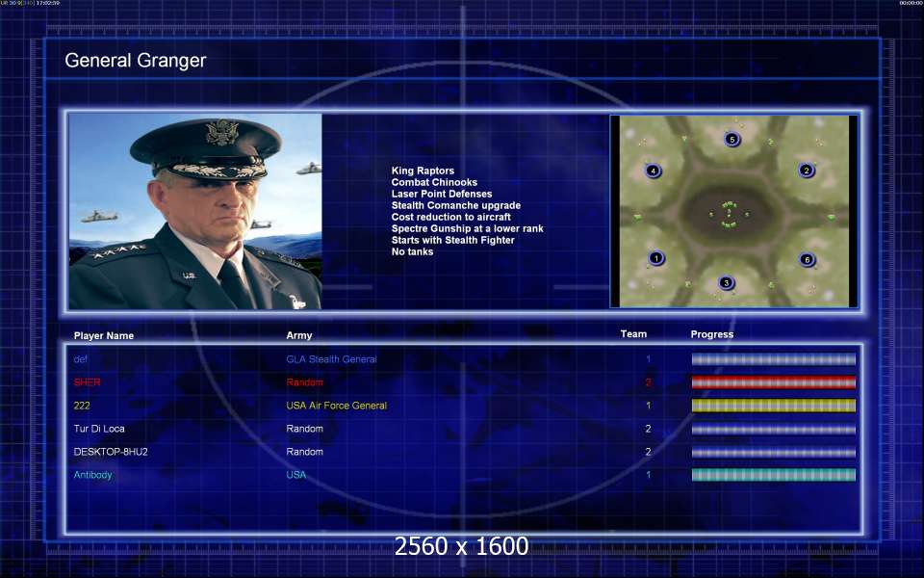Screen dimensions: 924x578
Task: Click start position marker 3 on minimap
Action: [x=726, y=283]
